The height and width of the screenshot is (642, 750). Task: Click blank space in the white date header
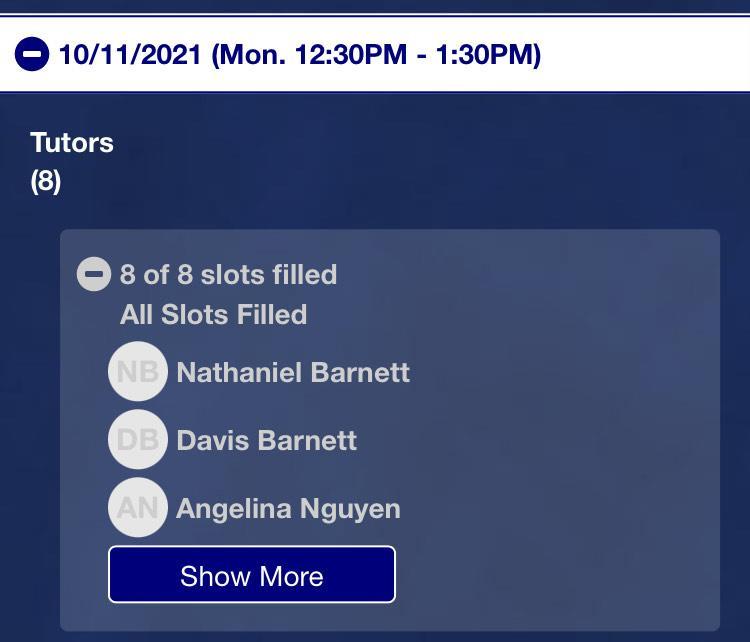click(650, 54)
